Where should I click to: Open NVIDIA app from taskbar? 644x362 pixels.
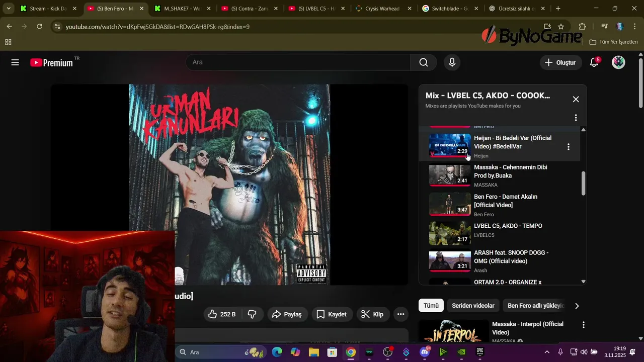click(461, 352)
